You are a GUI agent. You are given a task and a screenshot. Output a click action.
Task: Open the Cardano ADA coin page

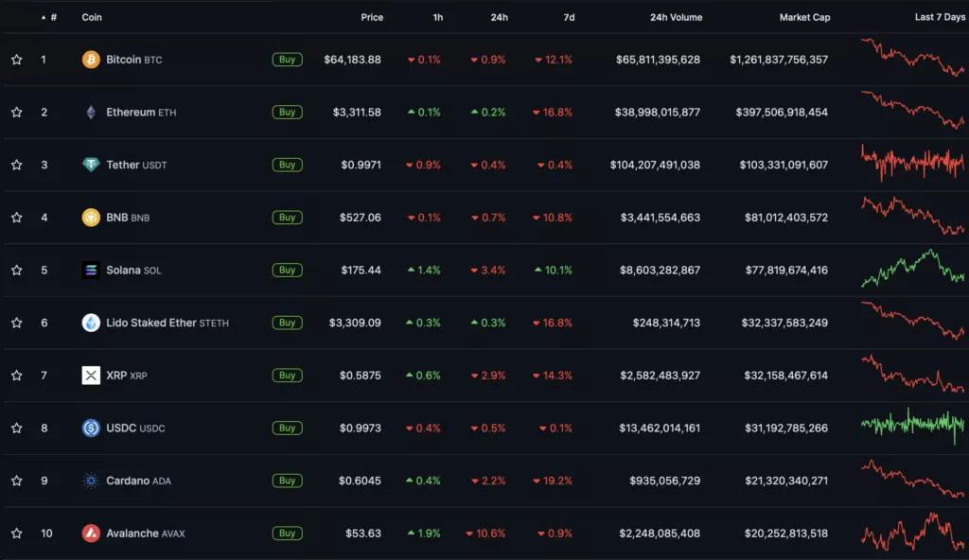(138, 481)
